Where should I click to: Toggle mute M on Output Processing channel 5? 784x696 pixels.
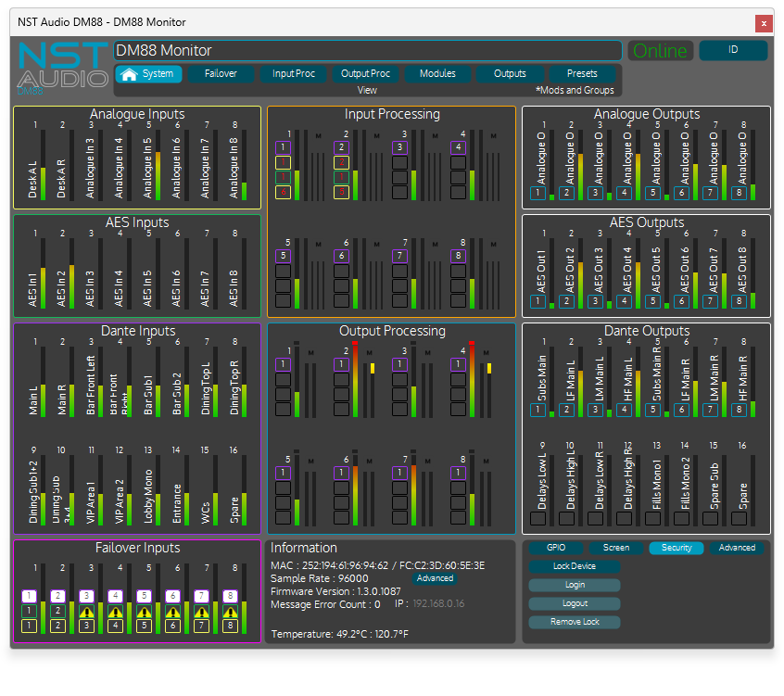pos(311,462)
